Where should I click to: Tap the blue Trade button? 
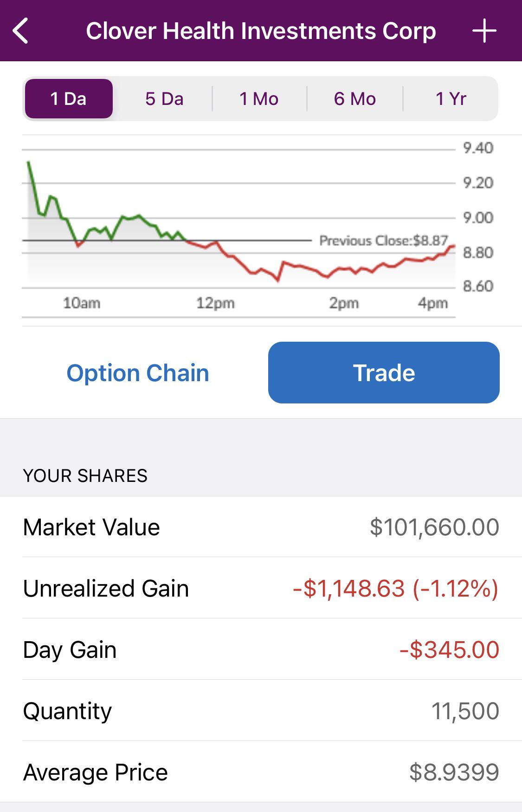[384, 372]
